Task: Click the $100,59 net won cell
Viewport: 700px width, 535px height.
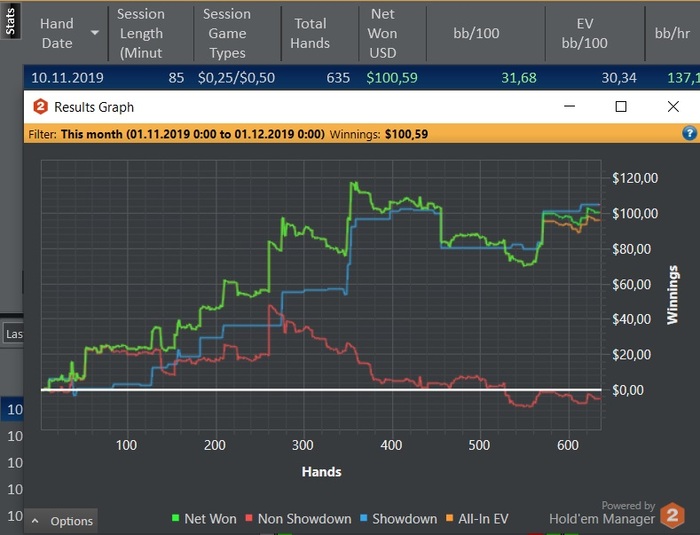Action: 392,78
